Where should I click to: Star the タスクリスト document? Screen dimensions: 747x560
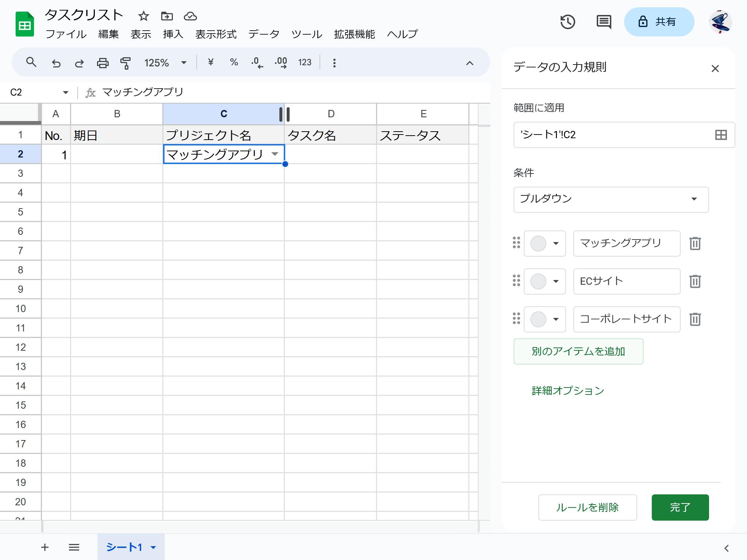click(x=144, y=16)
